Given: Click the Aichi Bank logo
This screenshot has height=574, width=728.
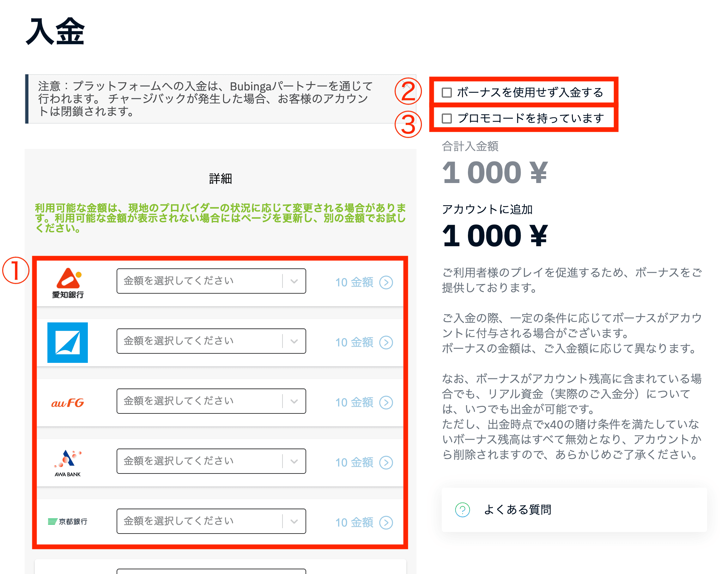Looking at the screenshot, I should coord(68,283).
